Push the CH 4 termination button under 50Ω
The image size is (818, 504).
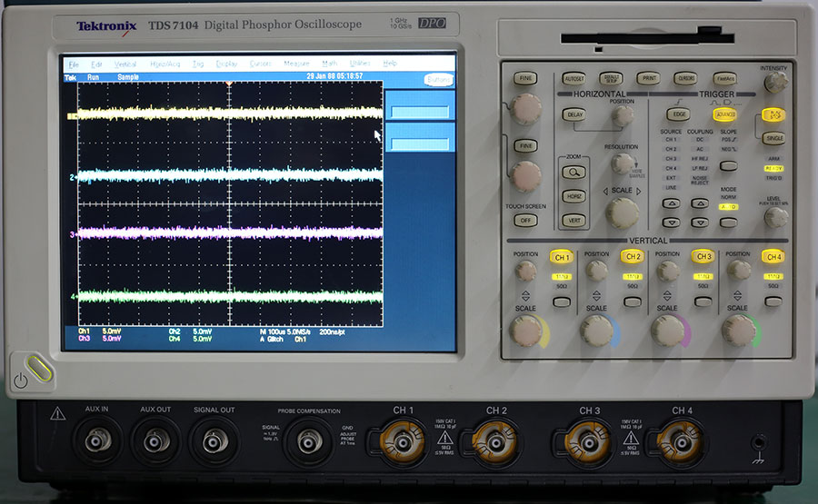(773, 301)
